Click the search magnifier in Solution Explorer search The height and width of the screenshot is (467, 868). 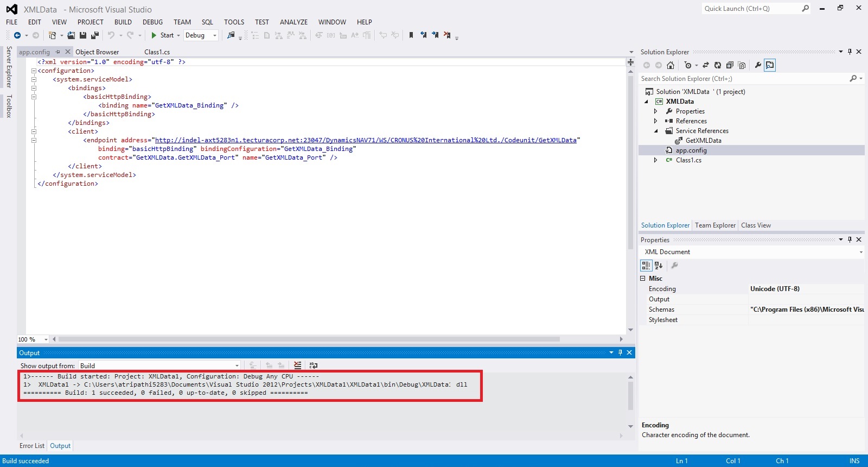[853, 79]
